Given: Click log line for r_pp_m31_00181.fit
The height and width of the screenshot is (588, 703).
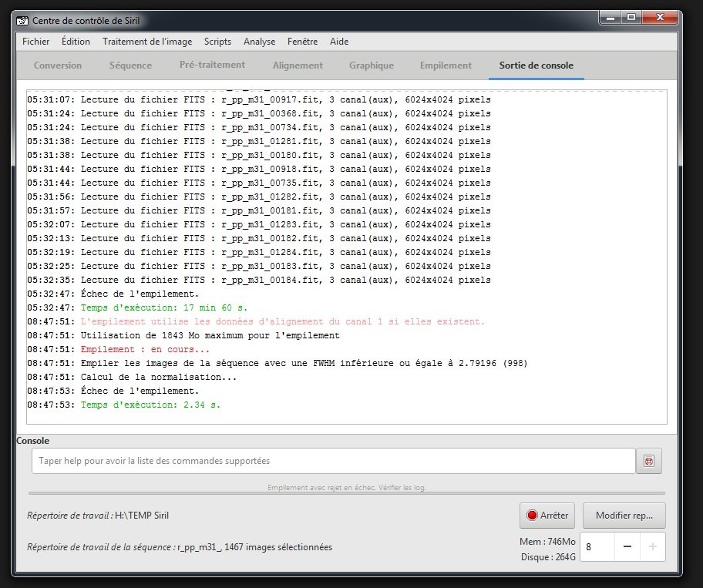Looking at the screenshot, I should [x=259, y=210].
